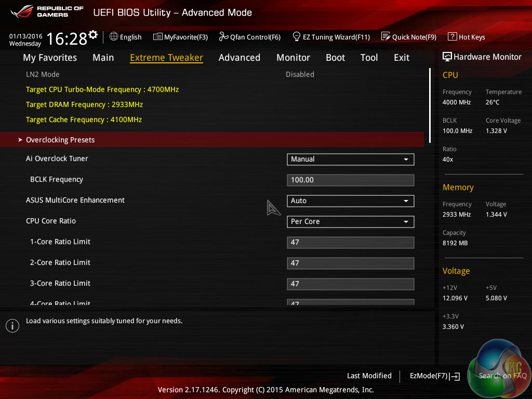The height and width of the screenshot is (399, 532).
Task: Open the Boot tab
Action: pos(335,58)
